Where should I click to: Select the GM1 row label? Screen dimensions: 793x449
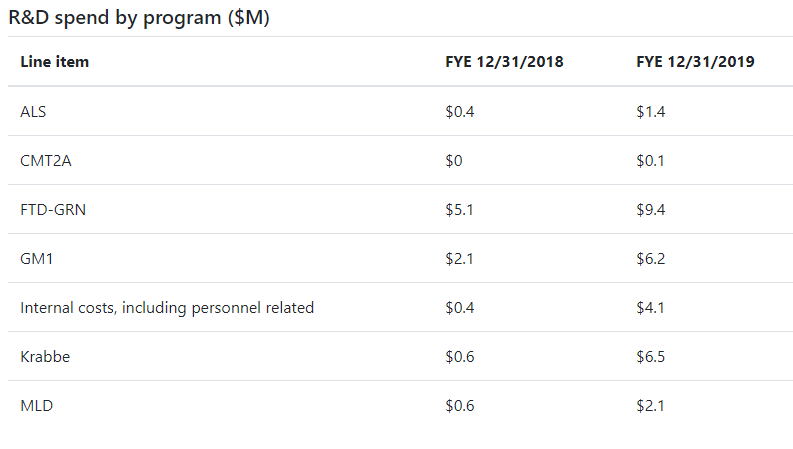click(36, 259)
